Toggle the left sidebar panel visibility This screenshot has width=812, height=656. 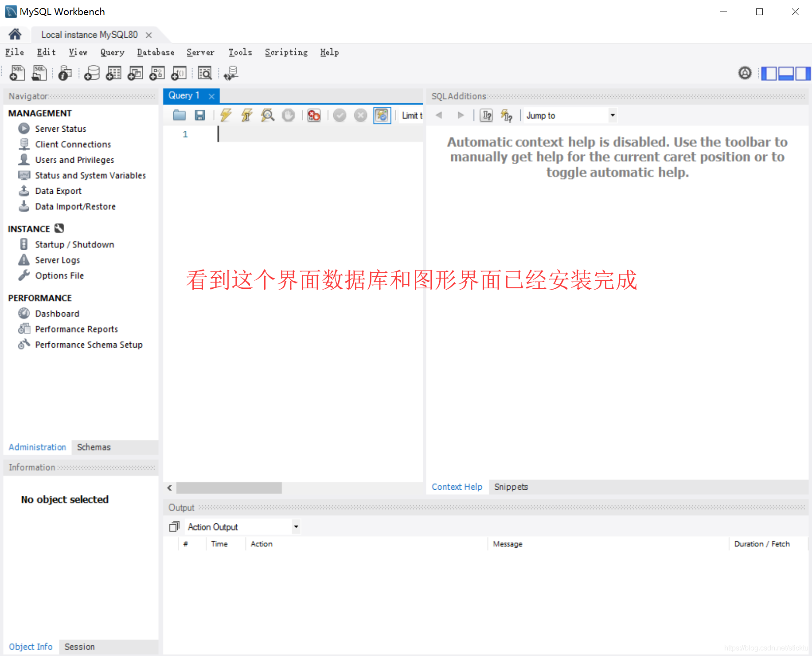pyautogui.click(x=769, y=73)
